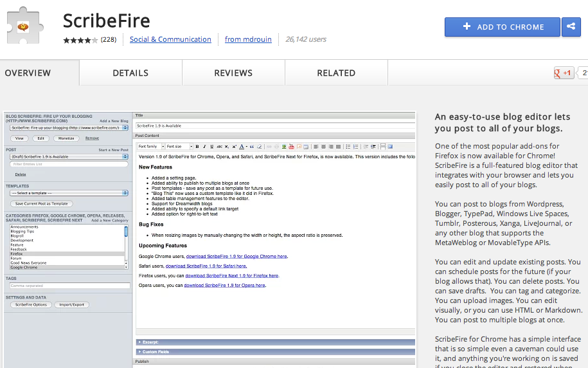
Task: Click the YouTube video insert icon
Action: [x=291, y=147]
